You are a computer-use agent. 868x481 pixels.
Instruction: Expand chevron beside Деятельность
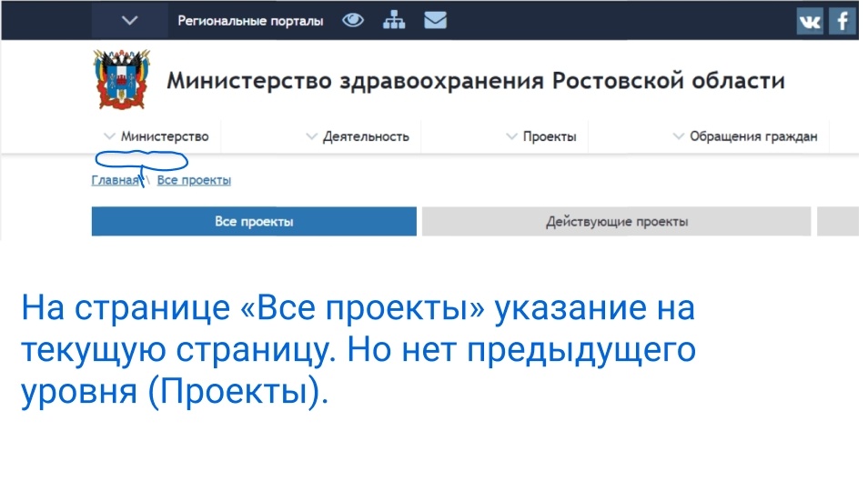pyautogui.click(x=312, y=136)
